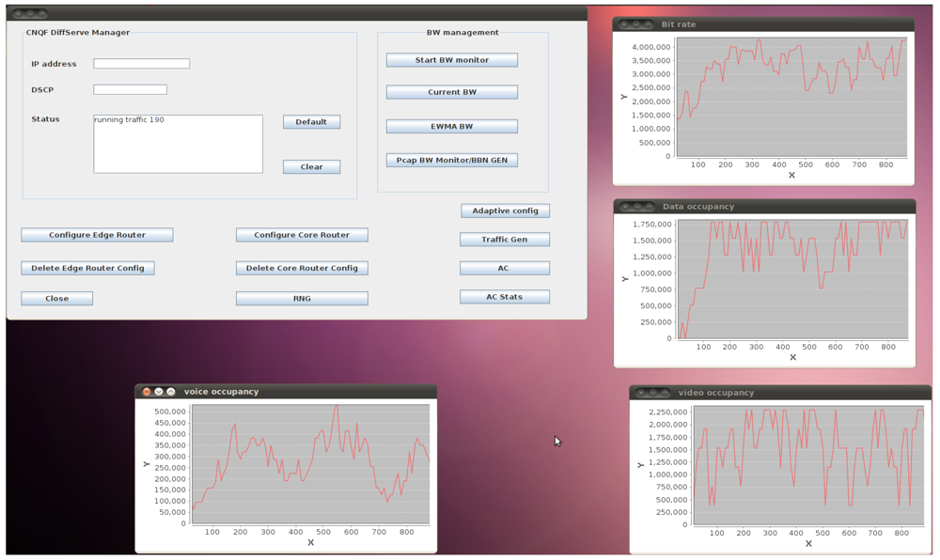This screenshot has height=560, width=940.
Task: Click the Start BW monitor button
Action: click(451, 60)
